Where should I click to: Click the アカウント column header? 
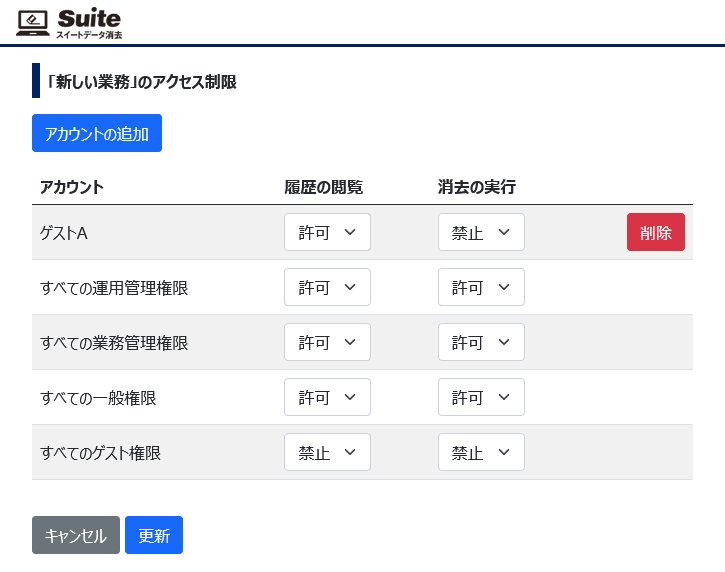click(x=72, y=187)
